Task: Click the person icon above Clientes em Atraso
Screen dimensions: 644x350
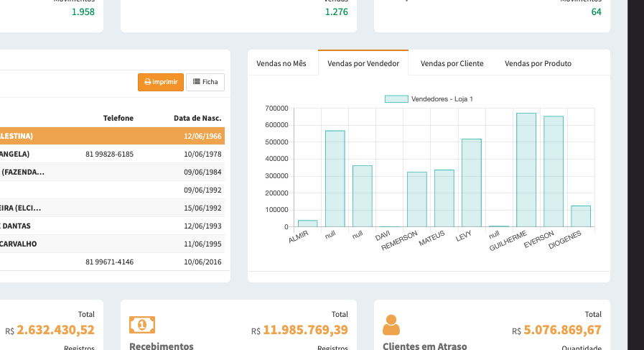Action: pyautogui.click(x=391, y=325)
